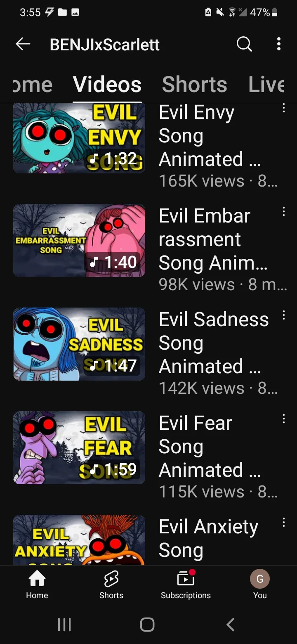Tap the Android recent apps button
Image resolution: width=297 pixels, height=644 pixels.
[64, 625]
